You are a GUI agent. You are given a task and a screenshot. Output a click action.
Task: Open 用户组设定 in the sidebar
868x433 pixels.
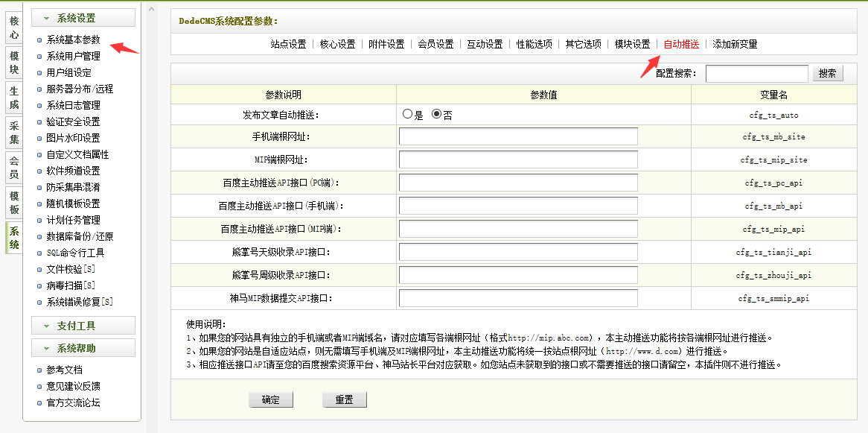pyautogui.click(x=69, y=72)
